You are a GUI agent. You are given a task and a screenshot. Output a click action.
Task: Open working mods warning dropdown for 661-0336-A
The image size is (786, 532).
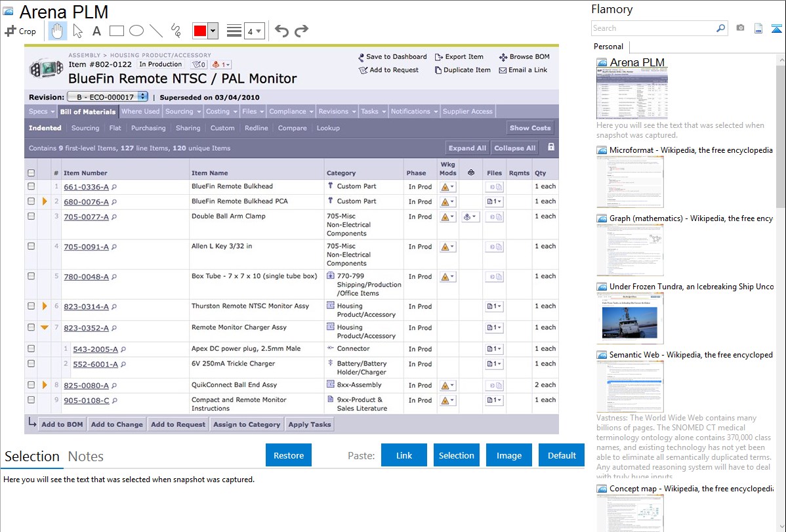click(447, 186)
